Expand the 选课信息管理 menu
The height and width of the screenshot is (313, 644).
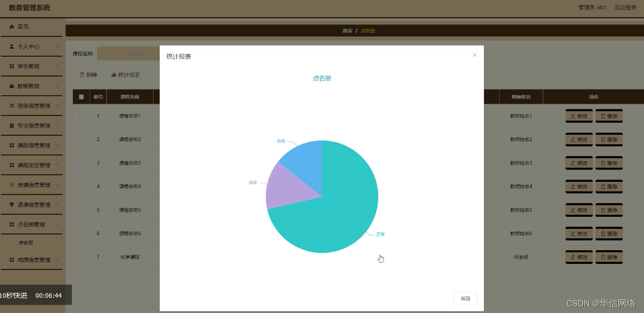coord(32,185)
